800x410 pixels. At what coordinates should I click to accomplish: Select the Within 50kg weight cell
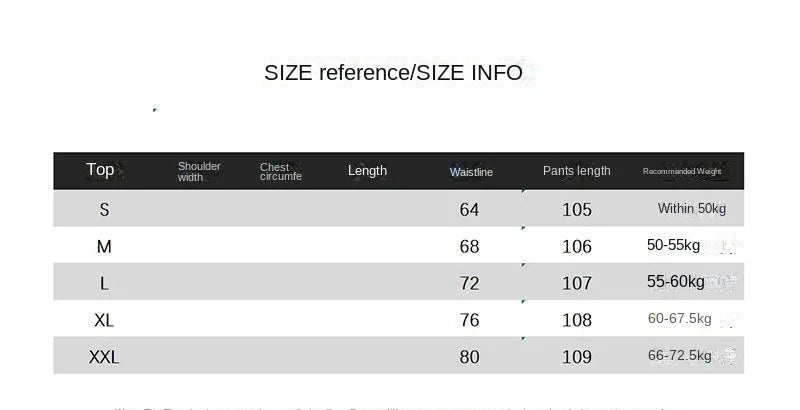pos(691,209)
